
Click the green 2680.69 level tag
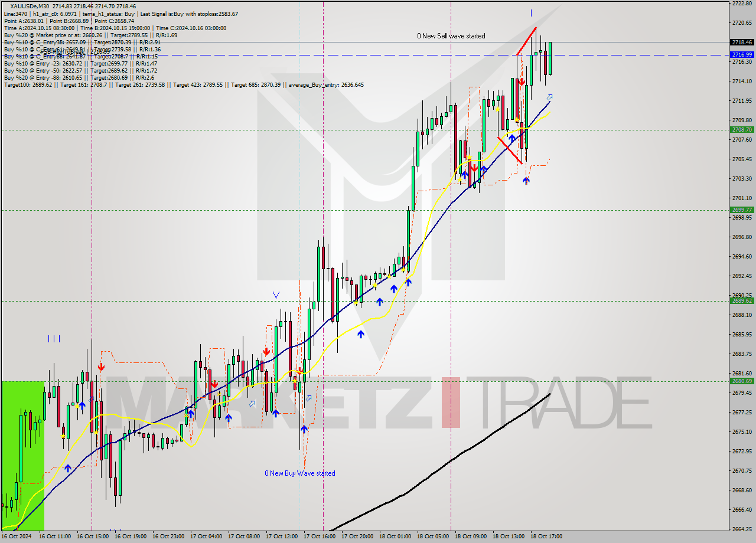pyautogui.click(x=742, y=381)
